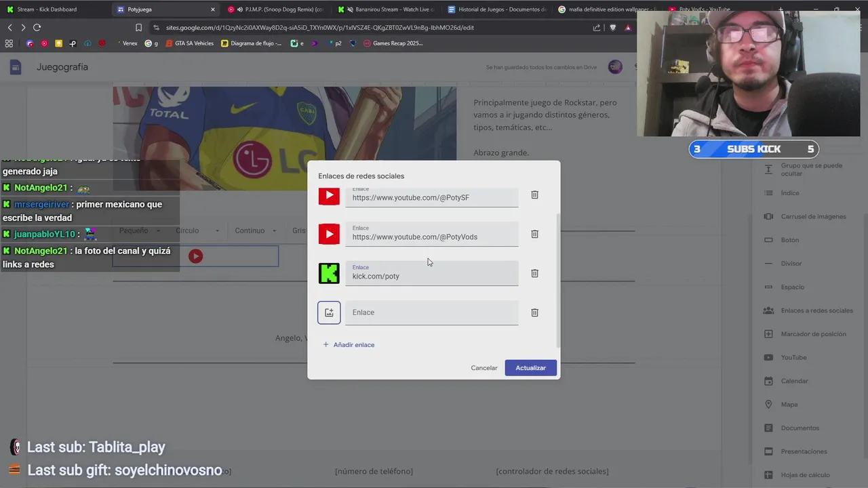Viewport: 868px width, 488px height.
Task: Insert Carrusel de imágenes element
Action: [x=804, y=216]
